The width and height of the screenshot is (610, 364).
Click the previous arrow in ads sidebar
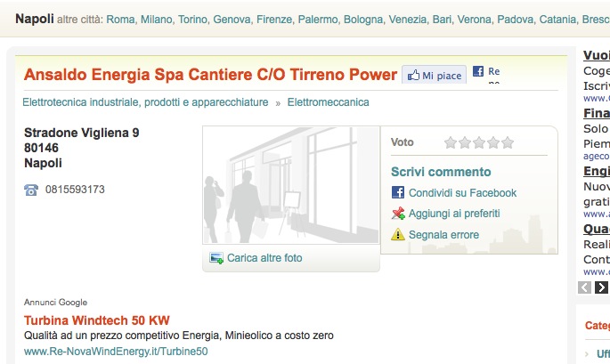(584, 287)
